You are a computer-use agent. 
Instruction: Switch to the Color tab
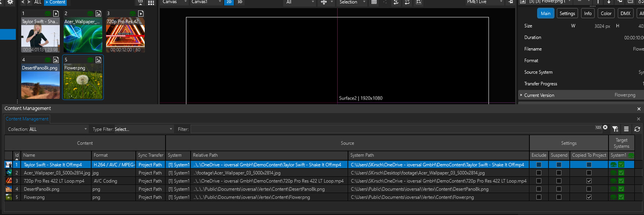tap(606, 14)
